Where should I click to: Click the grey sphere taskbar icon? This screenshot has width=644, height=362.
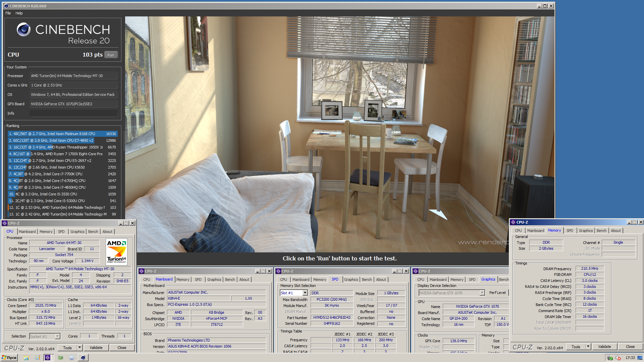click(x=72, y=358)
